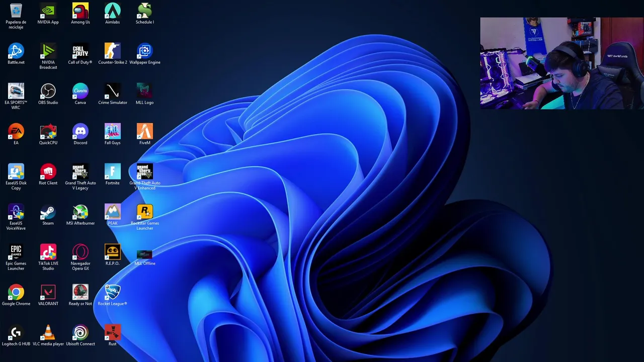Viewport: 644px width, 362px height.
Task: Select the EA SPORTS WRC icon
Action: coord(16,91)
